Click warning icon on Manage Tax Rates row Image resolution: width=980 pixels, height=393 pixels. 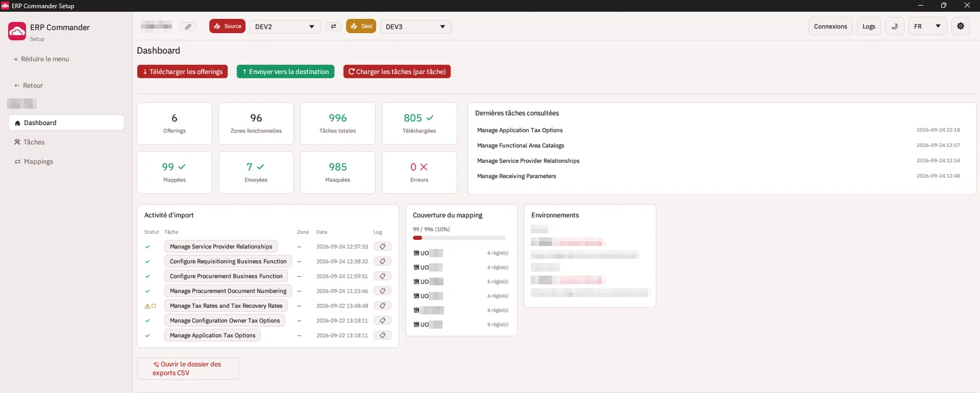147,306
